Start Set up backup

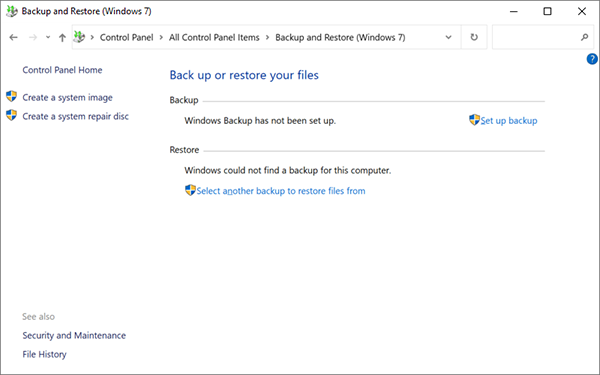click(509, 121)
